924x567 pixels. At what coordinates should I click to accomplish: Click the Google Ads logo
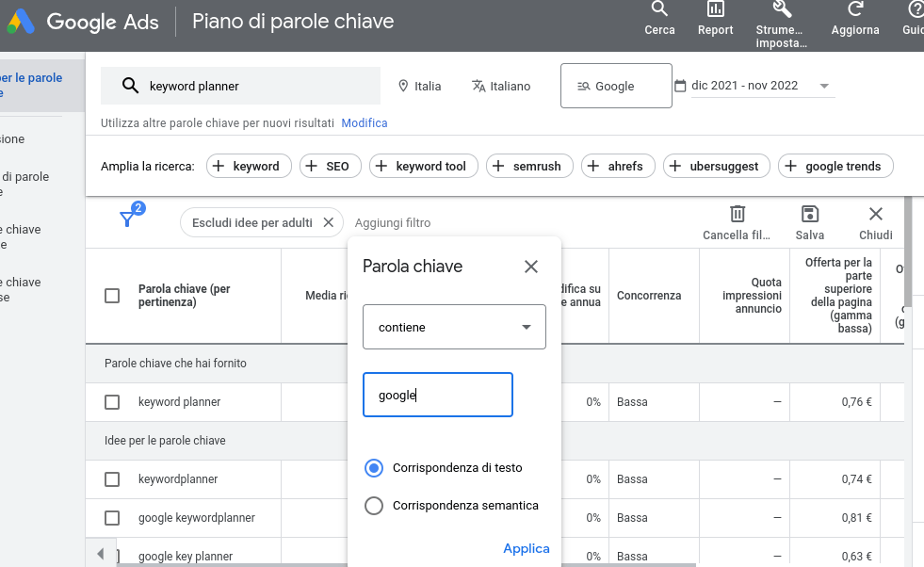click(21, 22)
